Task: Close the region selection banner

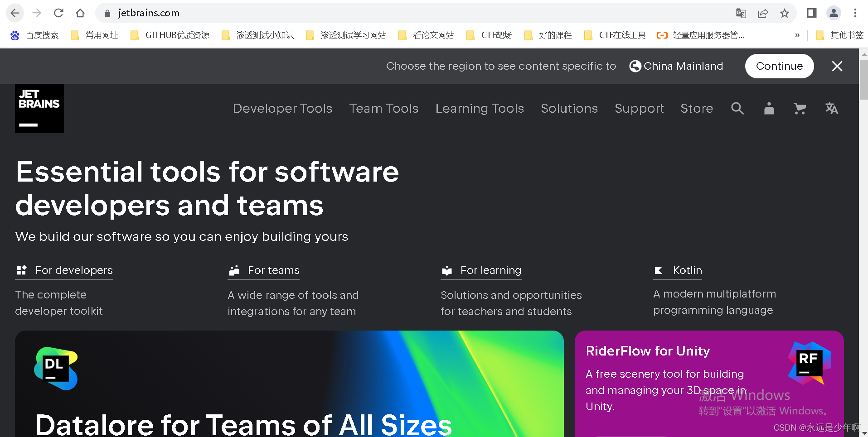Action: (x=837, y=66)
